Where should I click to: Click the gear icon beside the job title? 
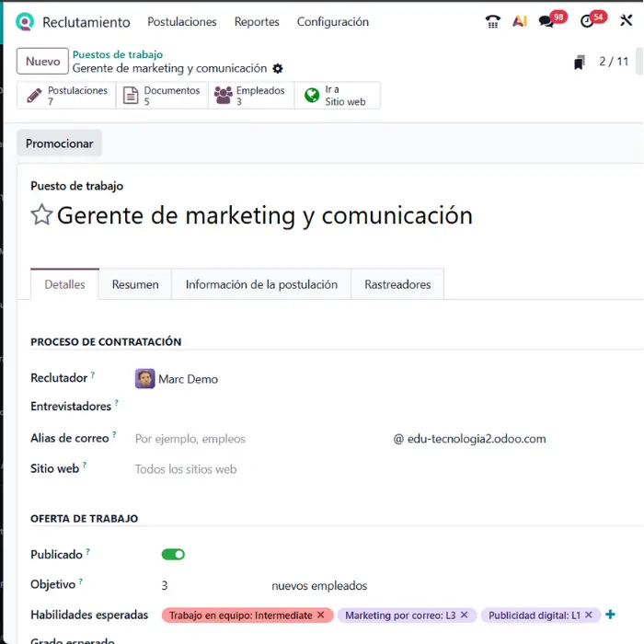tap(278, 69)
